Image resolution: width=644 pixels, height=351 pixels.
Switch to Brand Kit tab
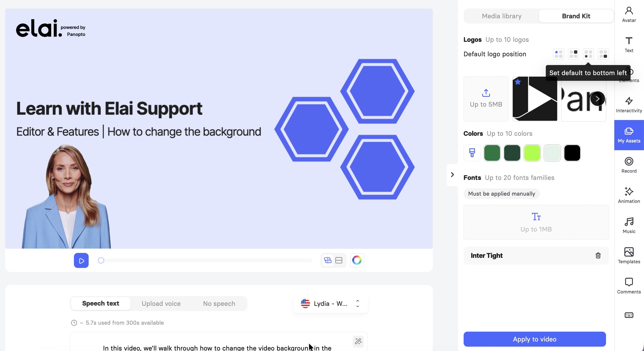576,16
